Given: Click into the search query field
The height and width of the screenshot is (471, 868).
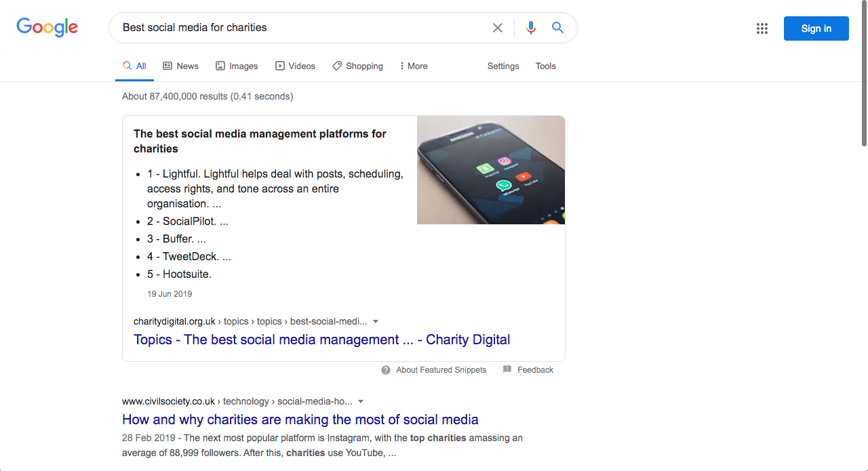Looking at the screenshot, I should (x=302, y=28).
